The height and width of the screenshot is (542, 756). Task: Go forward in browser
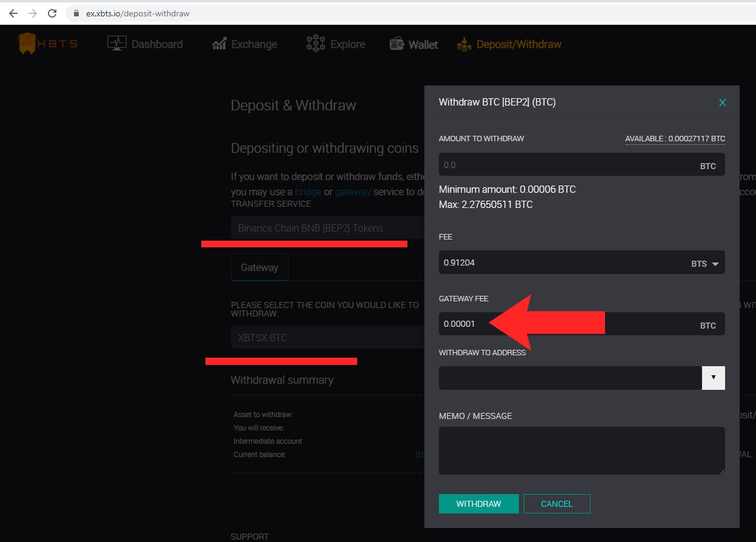point(33,13)
